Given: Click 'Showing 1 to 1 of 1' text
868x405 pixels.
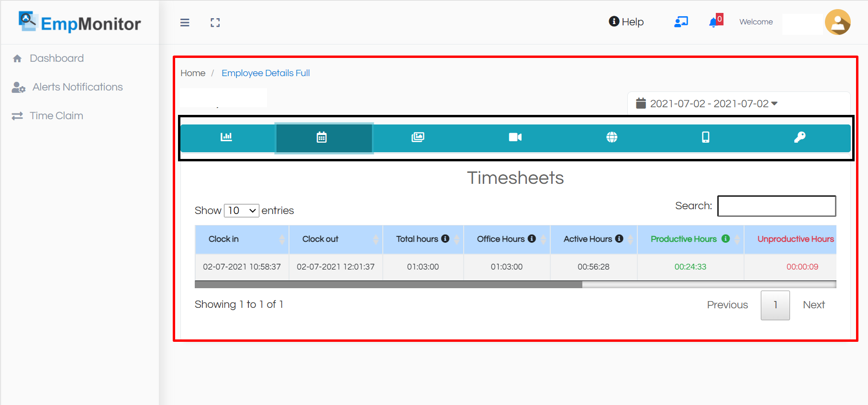Looking at the screenshot, I should point(239,304).
